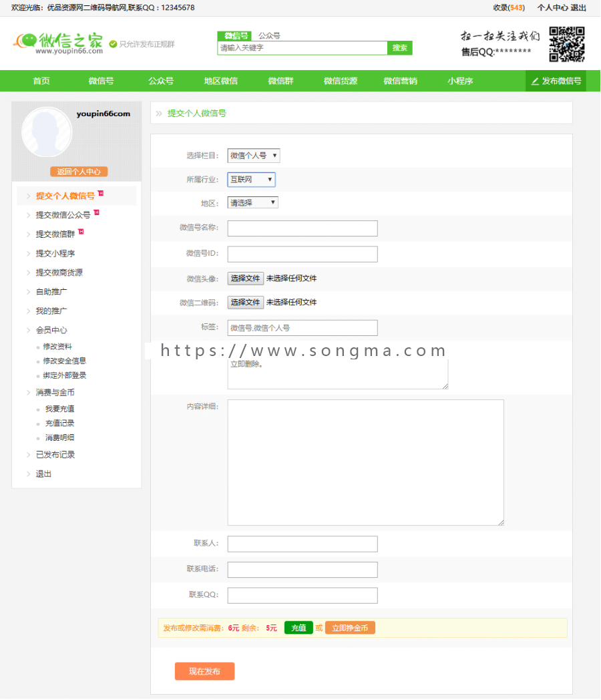
Task: Focus the 联系人 input field
Action: 303,544
